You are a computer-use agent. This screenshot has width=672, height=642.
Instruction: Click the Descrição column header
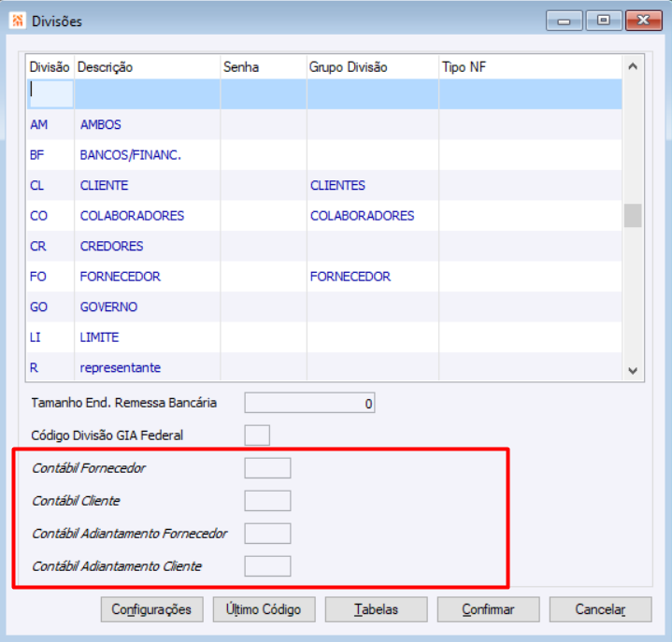[147, 67]
